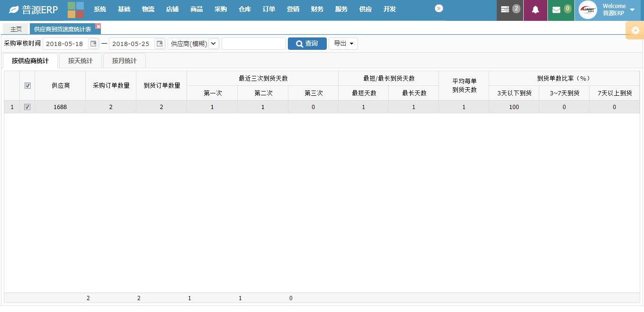The height and width of the screenshot is (312, 644).
Task: Open the 仓库 menu
Action: pos(245,9)
